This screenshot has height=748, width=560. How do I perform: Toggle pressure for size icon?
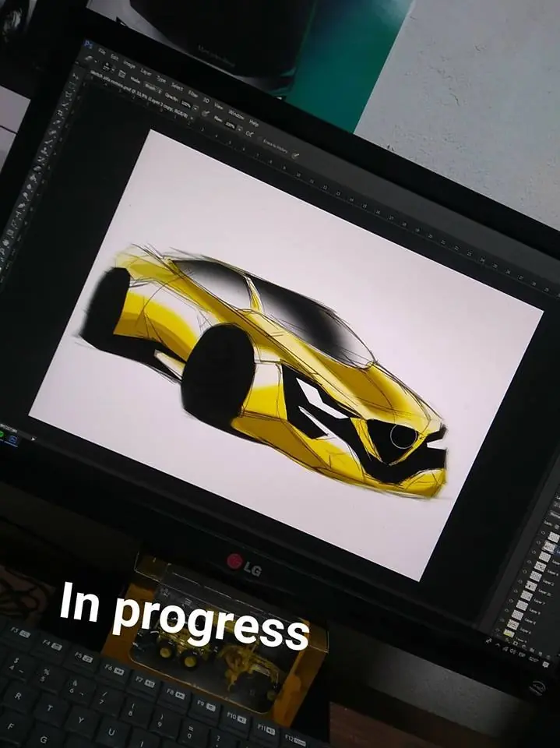(x=295, y=156)
